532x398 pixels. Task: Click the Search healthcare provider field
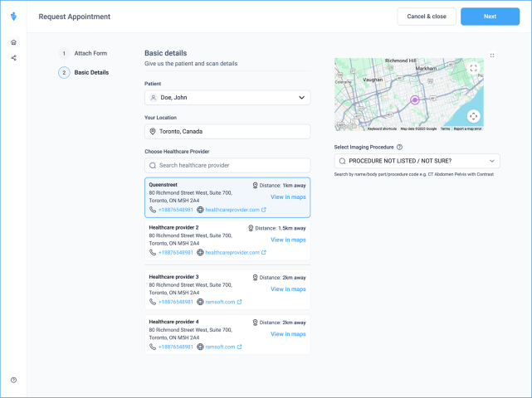tap(227, 166)
